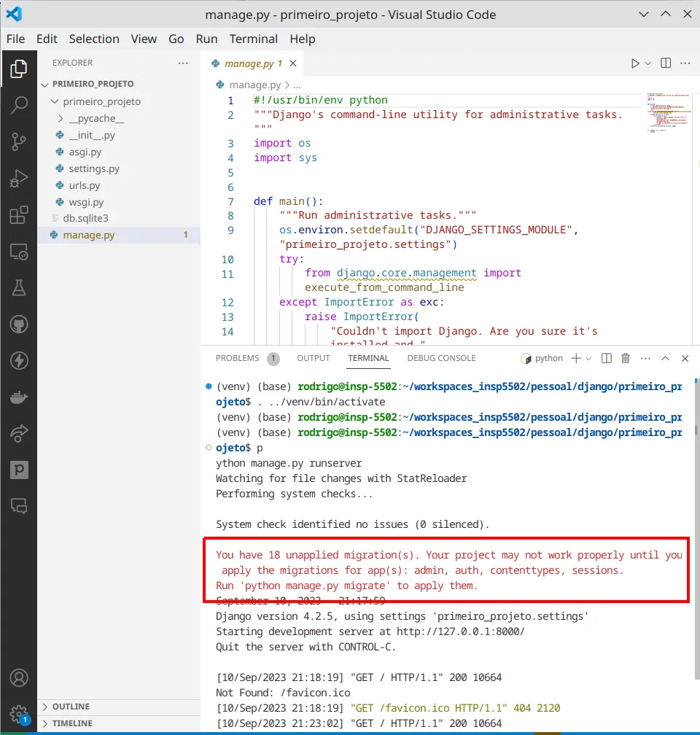This screenshot has height=735, width=700.
Task: Open the run button dropdown arrow
Action: [648, 63]
